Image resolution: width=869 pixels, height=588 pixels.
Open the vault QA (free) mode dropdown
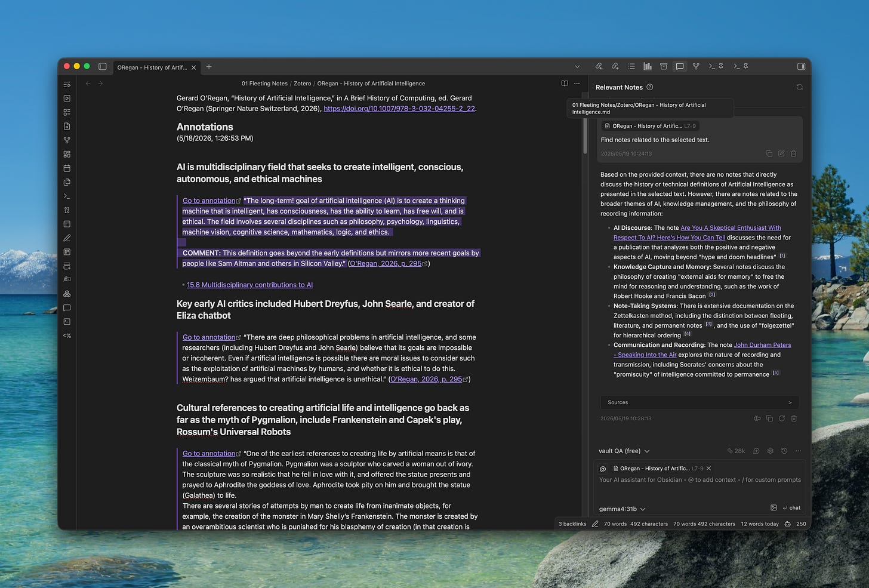(624, 451)
